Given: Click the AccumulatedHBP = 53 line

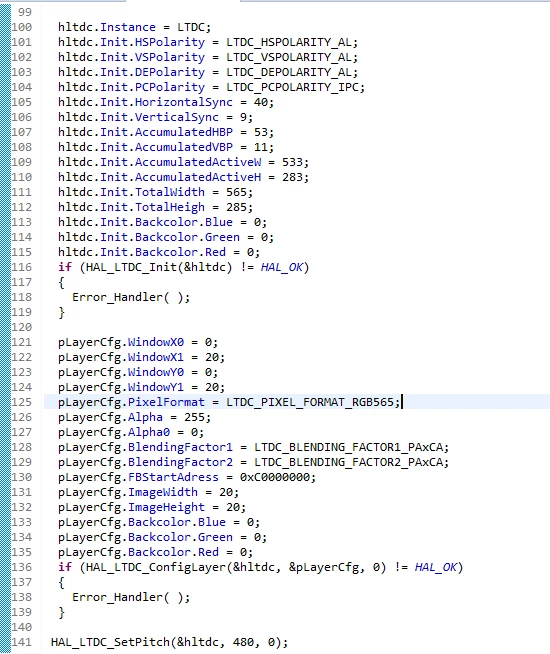Looking at the screenshot, I should click(166, 132).
